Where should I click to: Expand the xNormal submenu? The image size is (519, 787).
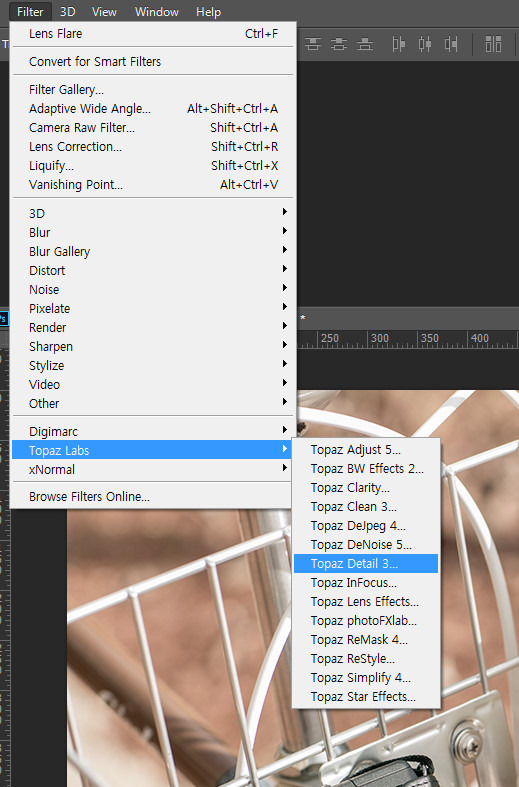pyautogui.click(x=153, y=470)
